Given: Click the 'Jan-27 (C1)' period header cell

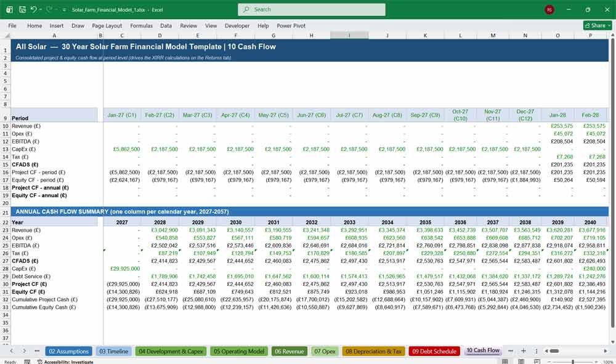Looking at the screenshot, I should 122,115.
